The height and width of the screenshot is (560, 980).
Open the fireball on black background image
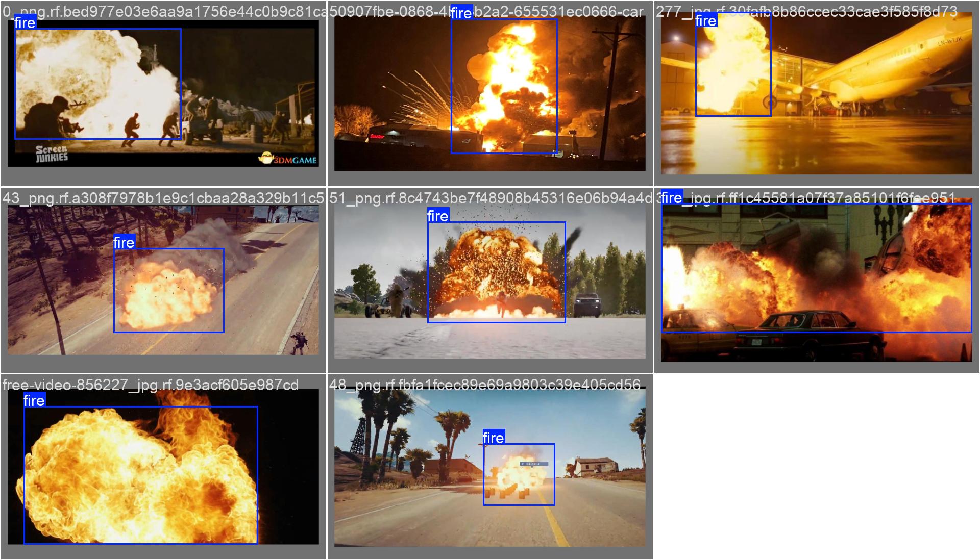click(163, 467)
